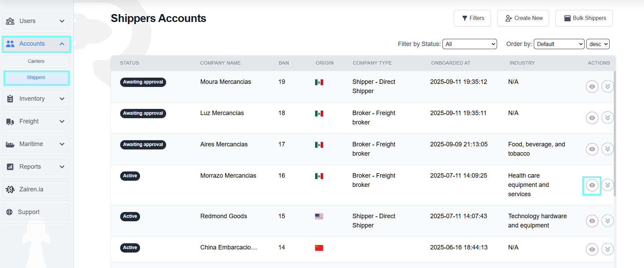Viewport: 644px width, 268px height.
Task: Click Food, beverage, and tobacco industry
Action: click(x=537, y=149)
